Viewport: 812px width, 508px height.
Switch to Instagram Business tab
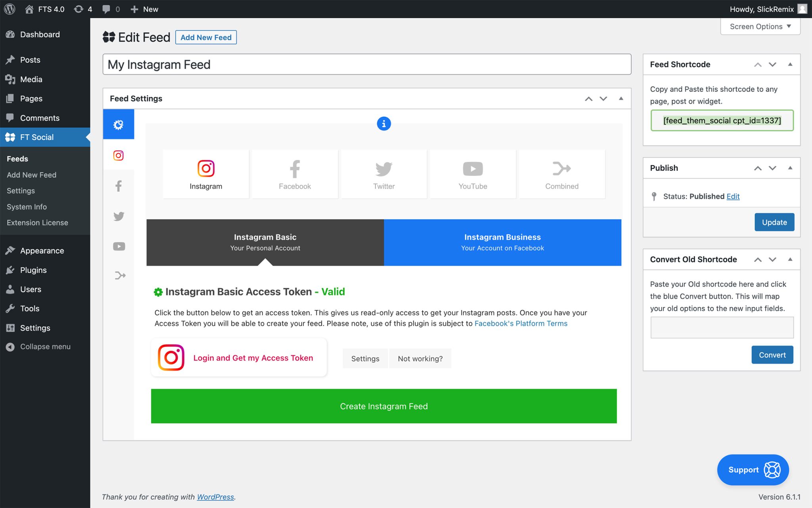(502, 242)
